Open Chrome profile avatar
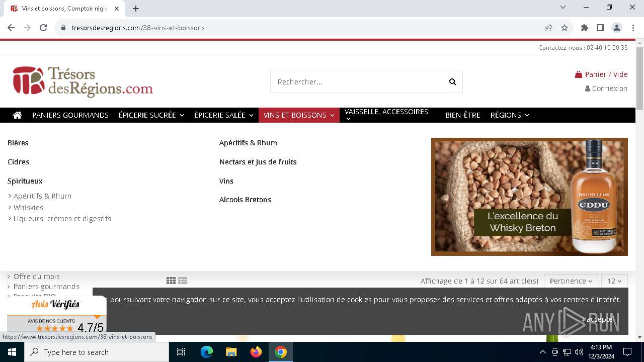Image resolution: width=644 pixels, height=362 pixels. click(617, 28)
